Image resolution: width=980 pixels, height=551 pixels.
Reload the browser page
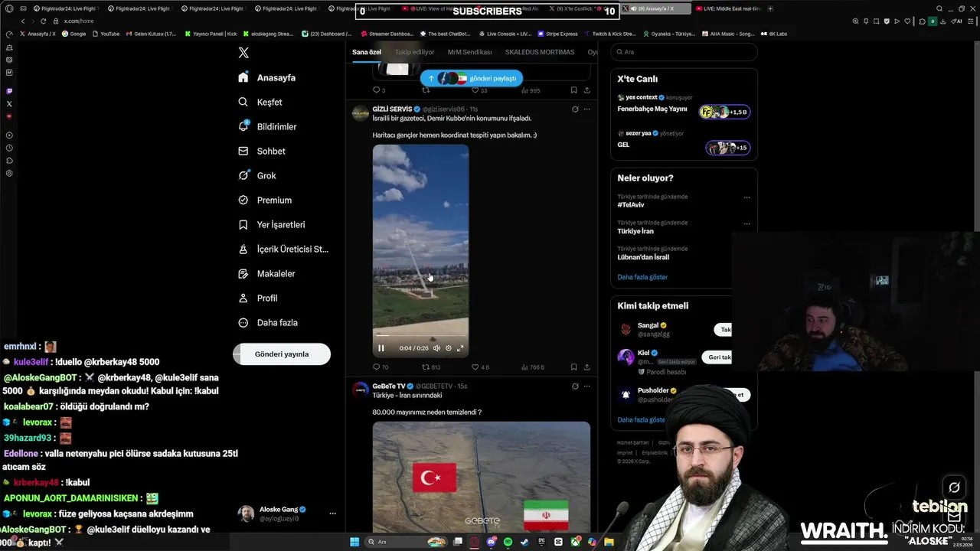44,21
